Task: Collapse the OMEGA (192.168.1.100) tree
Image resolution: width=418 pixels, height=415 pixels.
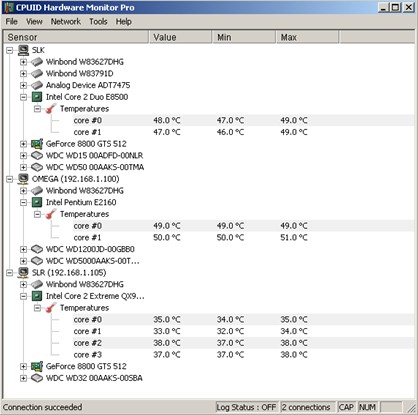Action: click(x=10, y=179)
